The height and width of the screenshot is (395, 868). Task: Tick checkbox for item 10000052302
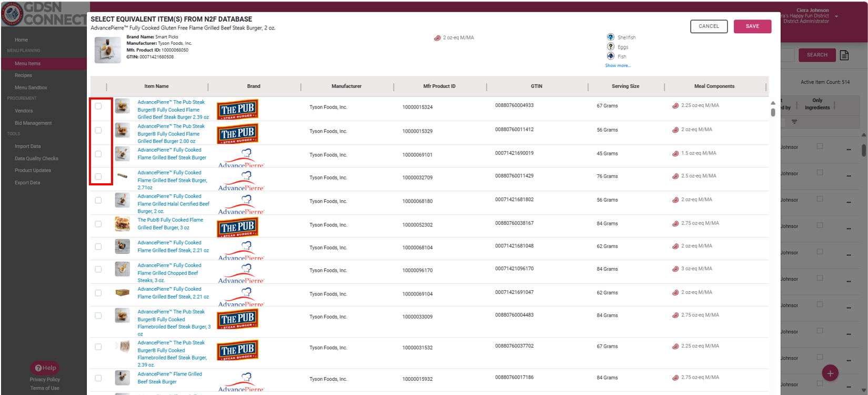[98, 224]
